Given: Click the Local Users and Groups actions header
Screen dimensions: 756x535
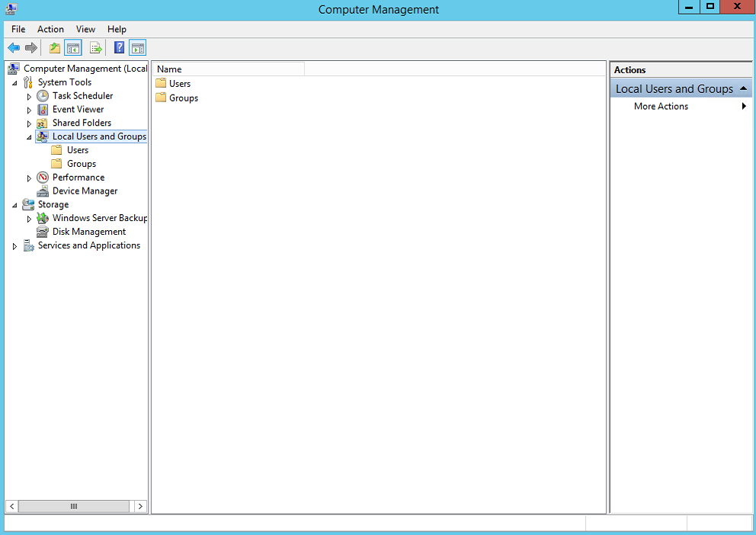Looking at the screenshot, I should (681, 88).
